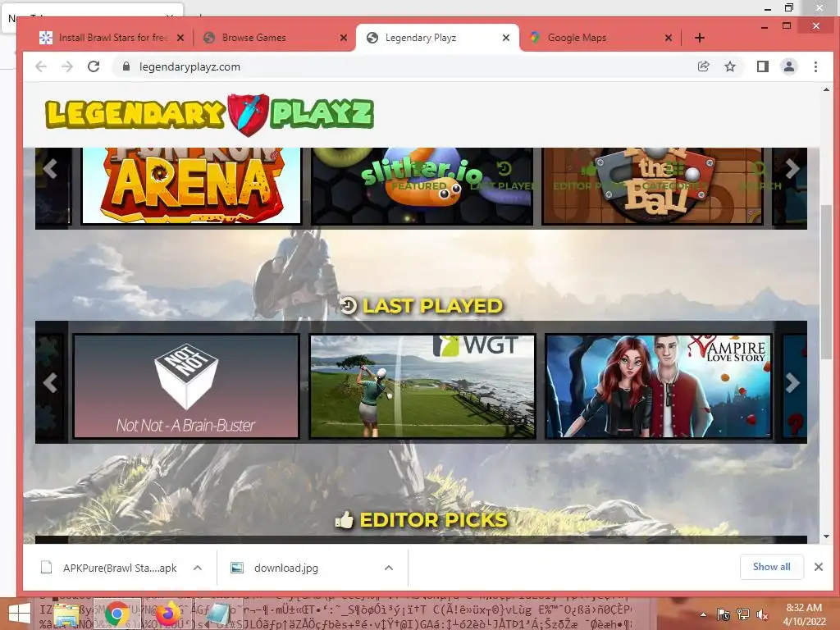This screenshot has height=630, width=840.
Task: Click the page scroll up arrow
Action: pos(826,90)
